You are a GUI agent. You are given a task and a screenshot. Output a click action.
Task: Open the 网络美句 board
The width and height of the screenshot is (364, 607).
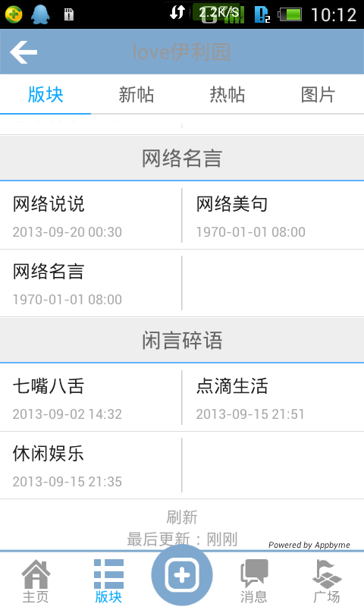click(273, 215)
